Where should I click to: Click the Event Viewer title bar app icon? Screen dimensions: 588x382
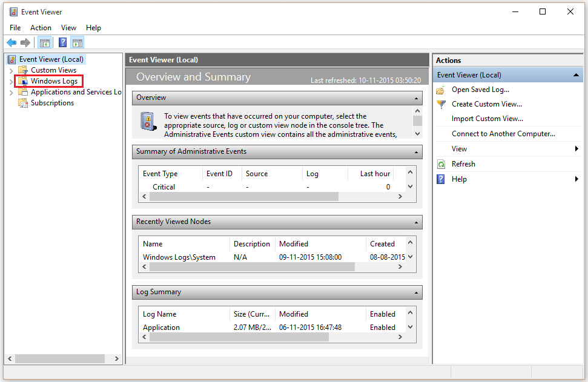tap(13, 12)
